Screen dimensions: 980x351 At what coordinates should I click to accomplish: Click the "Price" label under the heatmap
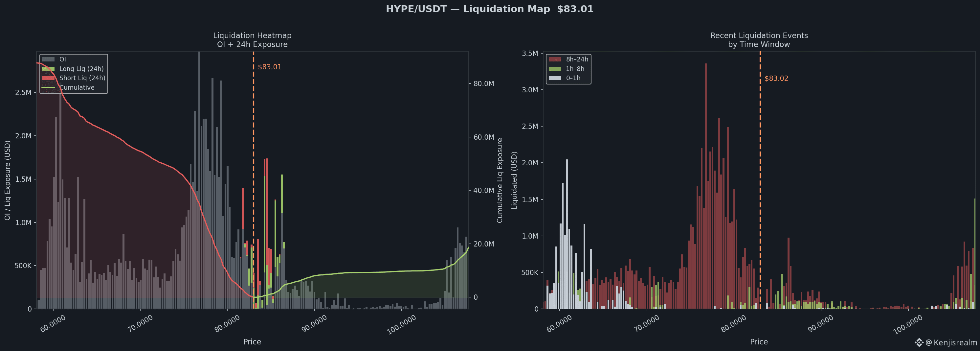pos(252,342)
